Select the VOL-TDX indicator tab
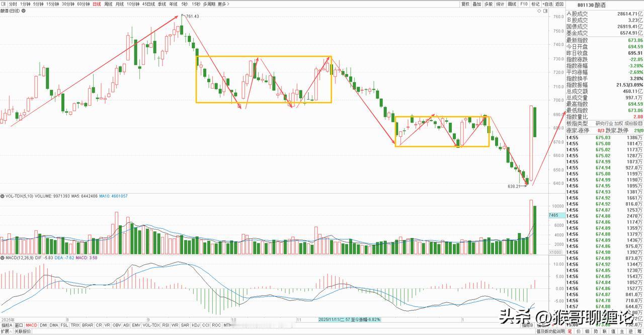Viewport: 644px width, 335px height. click(151, 325)
